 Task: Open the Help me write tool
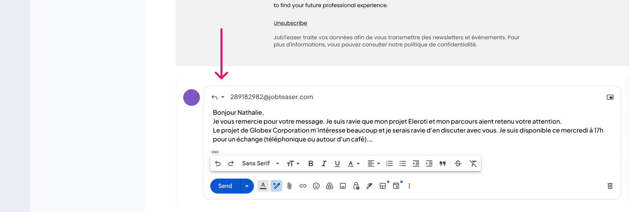[x=276, y=186]
